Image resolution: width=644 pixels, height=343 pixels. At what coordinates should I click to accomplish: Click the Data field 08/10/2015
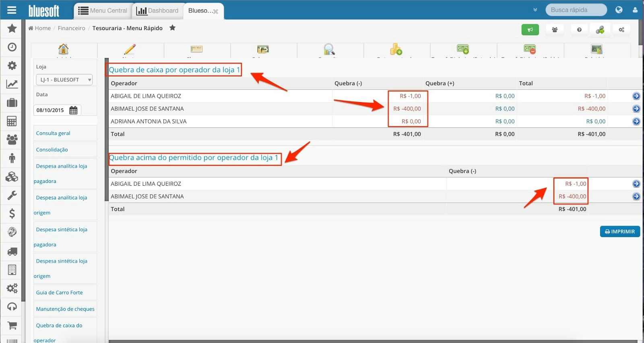[50, 110]
